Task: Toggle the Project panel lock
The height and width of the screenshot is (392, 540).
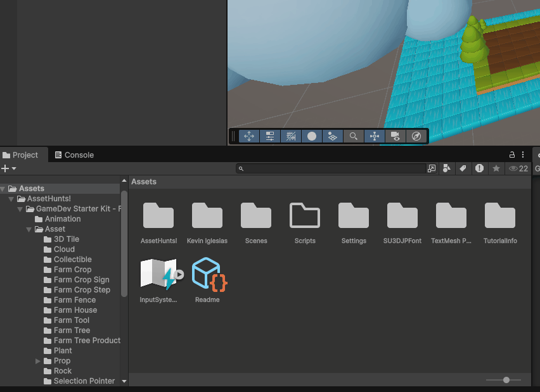Action: click(x=512, y=155)
